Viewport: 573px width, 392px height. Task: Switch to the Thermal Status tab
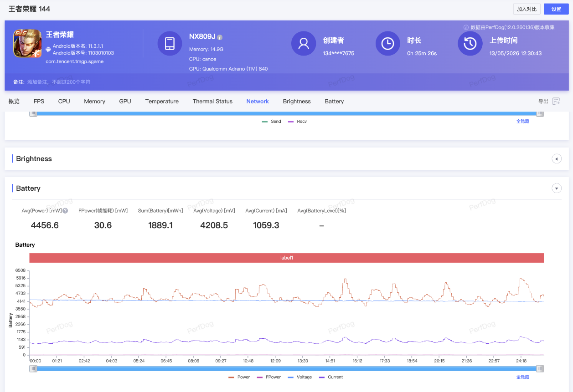(212, 101)
